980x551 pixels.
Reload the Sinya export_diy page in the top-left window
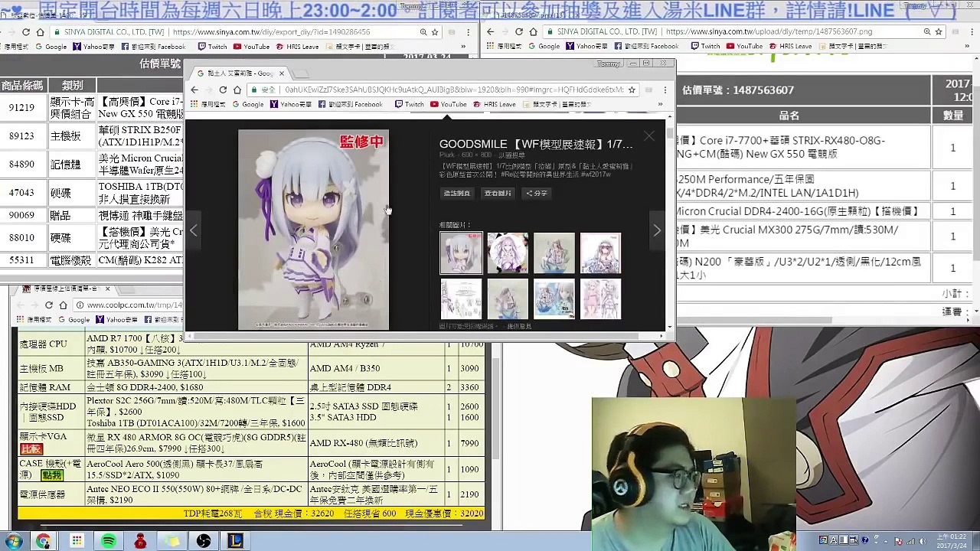pos(26,32)
